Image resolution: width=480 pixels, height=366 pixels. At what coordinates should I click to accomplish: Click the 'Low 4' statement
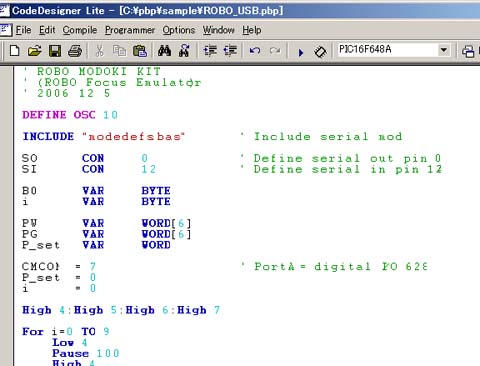click(x=70, y=342)
